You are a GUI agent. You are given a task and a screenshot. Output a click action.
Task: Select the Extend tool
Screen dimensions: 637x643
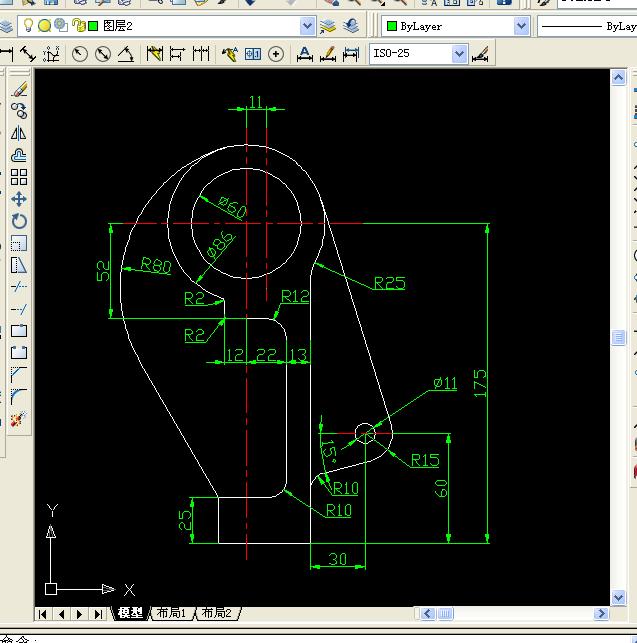[19, 309]
